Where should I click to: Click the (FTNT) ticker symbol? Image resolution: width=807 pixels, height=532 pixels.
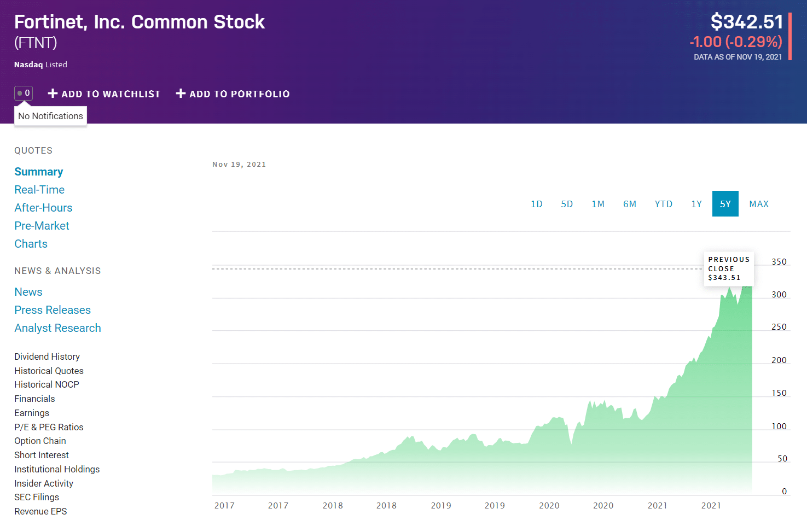pos(36,43)
